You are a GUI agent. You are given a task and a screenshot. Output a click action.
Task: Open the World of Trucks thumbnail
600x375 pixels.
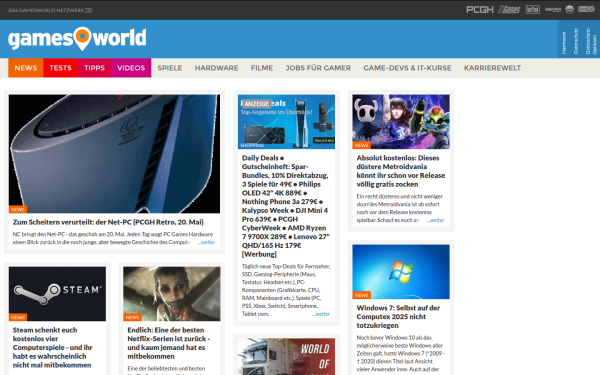pos(286,357)
